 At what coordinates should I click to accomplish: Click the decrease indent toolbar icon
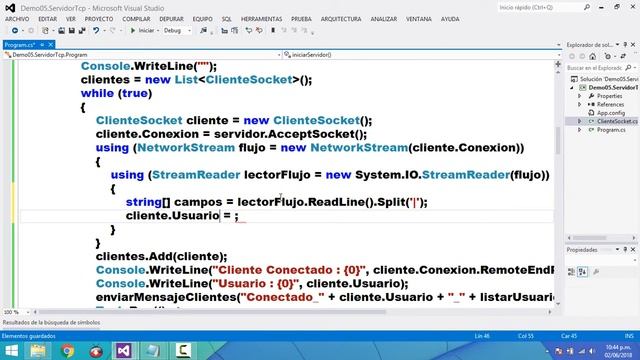point(224,31)
